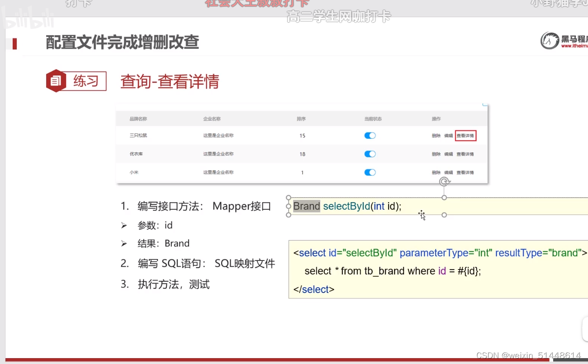588x364 pixels.
Task: Click the sort value 18
Action: coord(302,154)
